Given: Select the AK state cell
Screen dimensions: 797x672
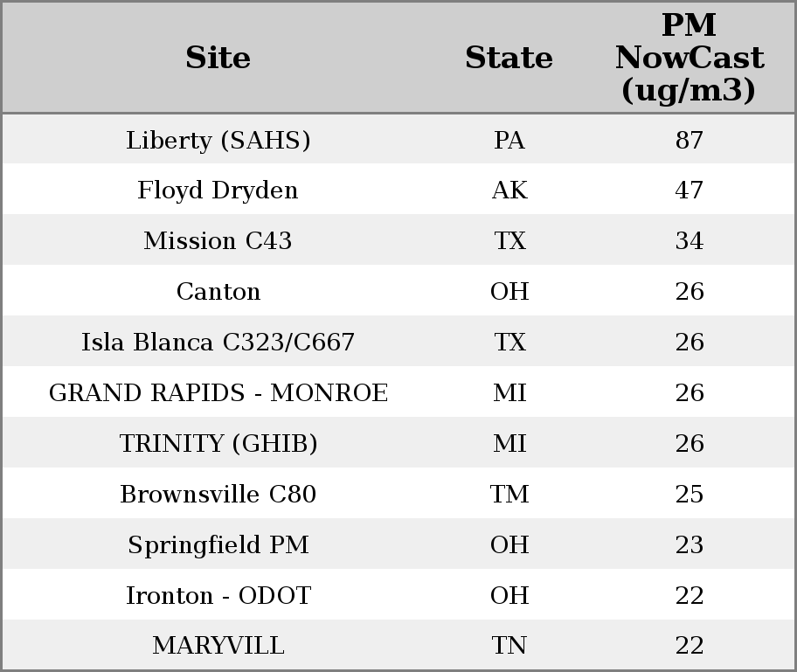Looking at the screenshot, I should pyautogui.click(x=509, y=191).
